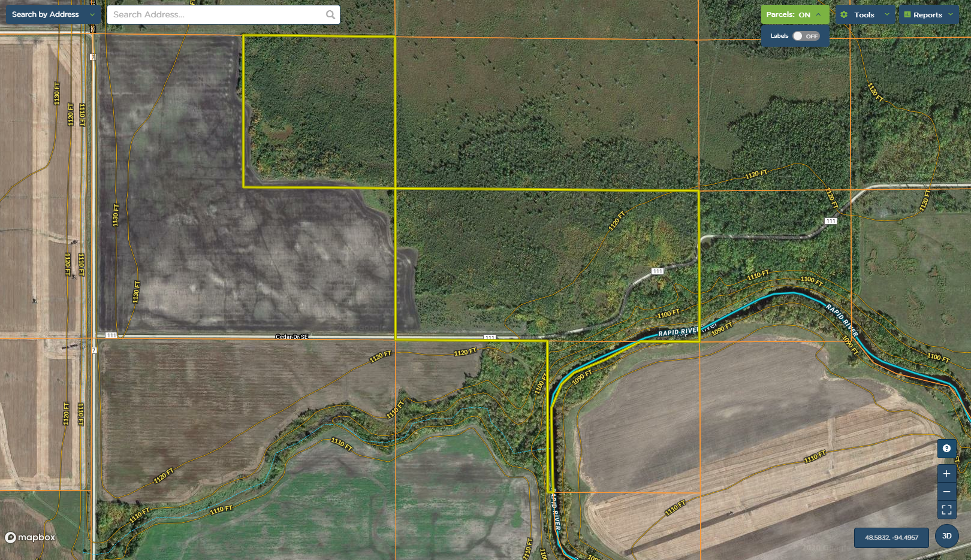The height and width of the screenshot is (560, 971).
Task: Toggle the Labels switch on
Action: 805,36
